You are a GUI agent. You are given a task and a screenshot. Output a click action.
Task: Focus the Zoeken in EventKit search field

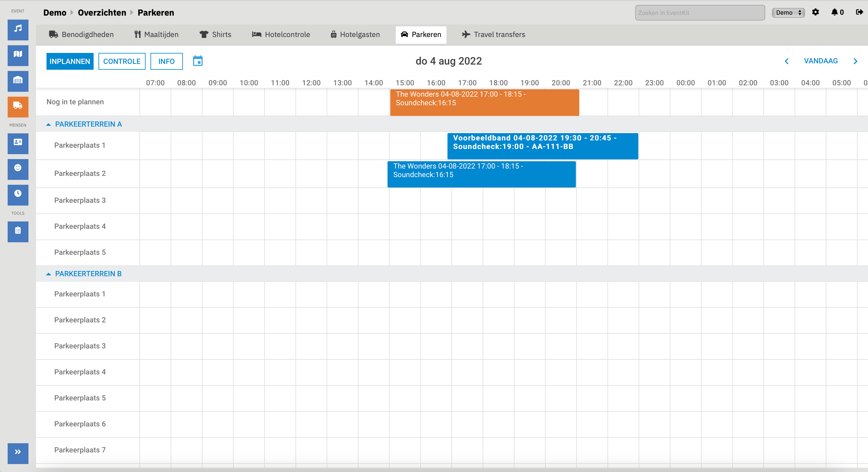pyautogui.click(x=700, y=13)
